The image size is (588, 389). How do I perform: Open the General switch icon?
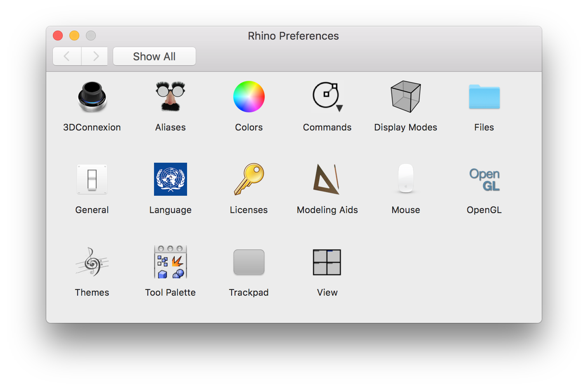(x=92, y=179)
